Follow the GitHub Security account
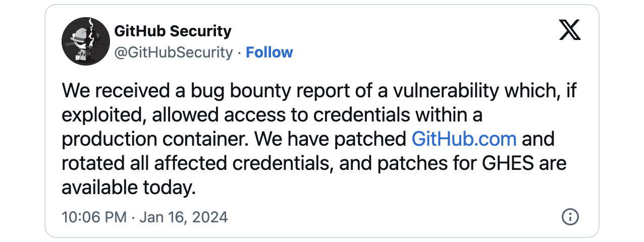Screen dimensions: 644x242 [269, 52]
